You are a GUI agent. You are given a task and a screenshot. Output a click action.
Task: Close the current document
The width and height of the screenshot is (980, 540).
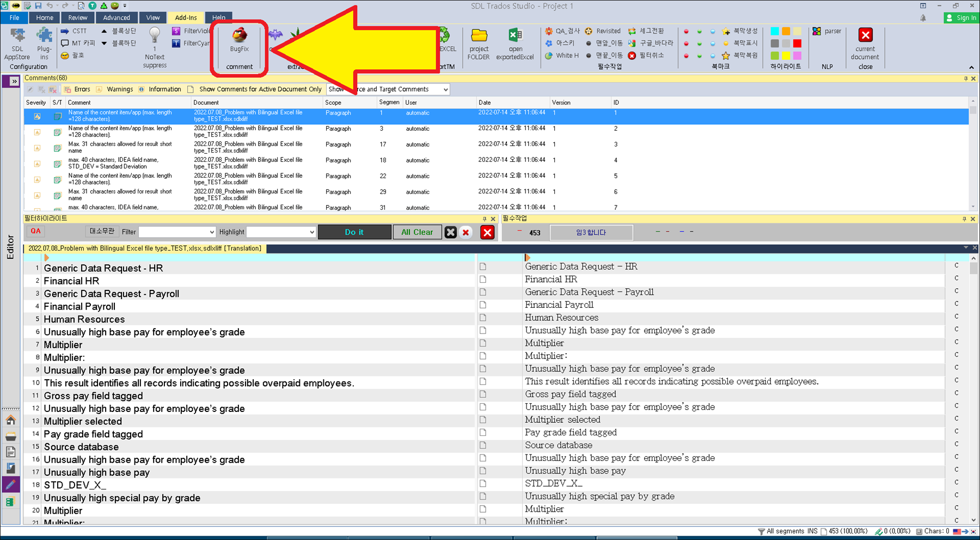865,44
